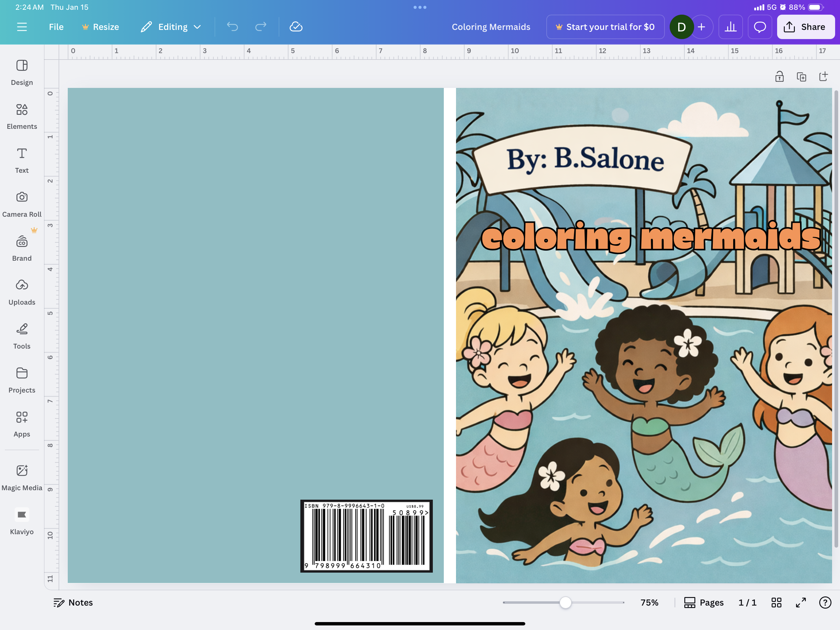Select the ISBN barcode image
Image resolution: width=840 pixels, height=630 pixels.
pos(367,536)
